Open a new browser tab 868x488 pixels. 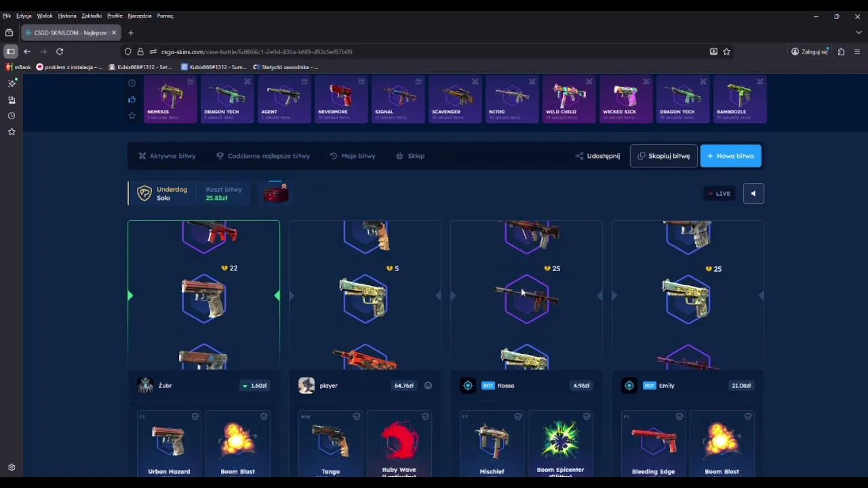click(x=131, y=33)
